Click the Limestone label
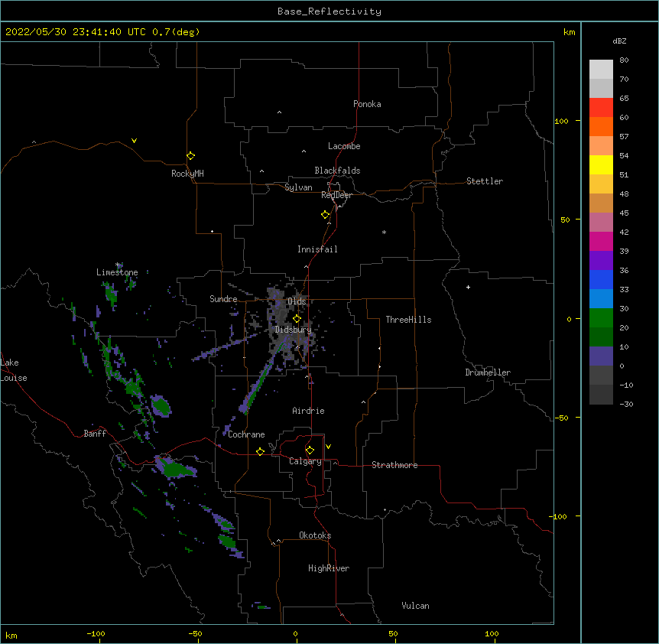Screen dimensions: 659x644 [117, 272]
